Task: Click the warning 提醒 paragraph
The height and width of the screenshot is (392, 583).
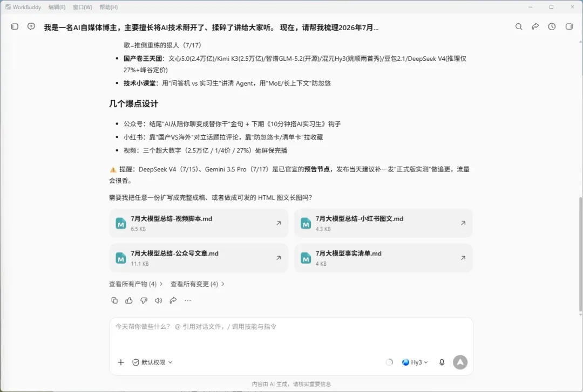Action: (289, 175)
